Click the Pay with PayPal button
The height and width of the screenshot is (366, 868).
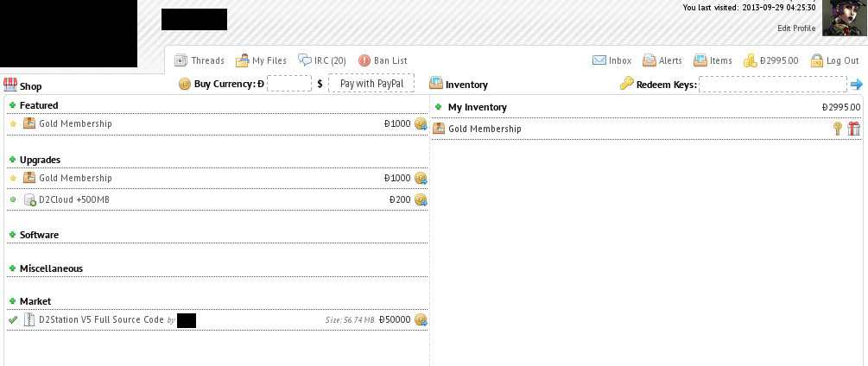(371, 84)
